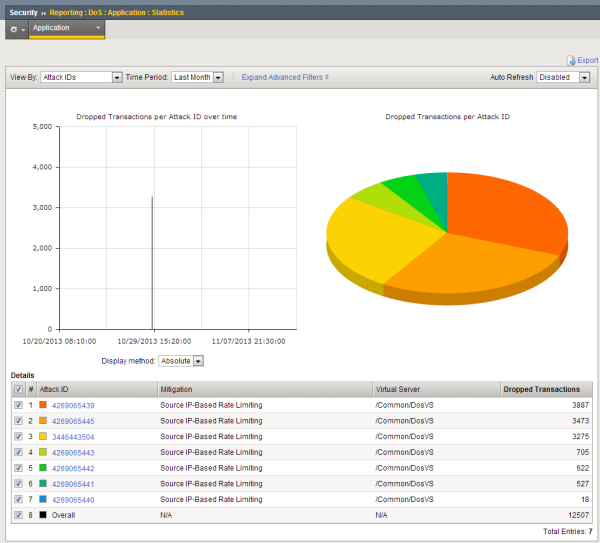
Task: Click the gear settings icon
Action: [16, 29]
